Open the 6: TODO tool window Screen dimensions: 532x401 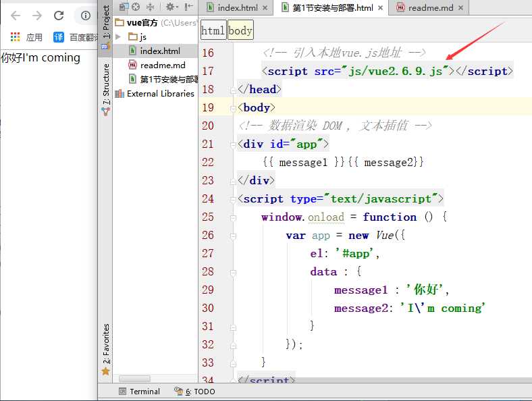tap(194, 392)
